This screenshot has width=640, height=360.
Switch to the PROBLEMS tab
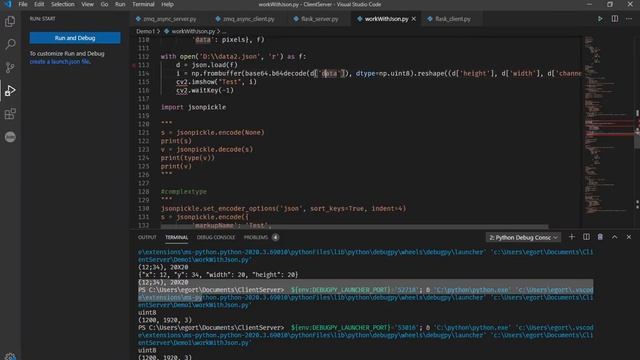256,237
